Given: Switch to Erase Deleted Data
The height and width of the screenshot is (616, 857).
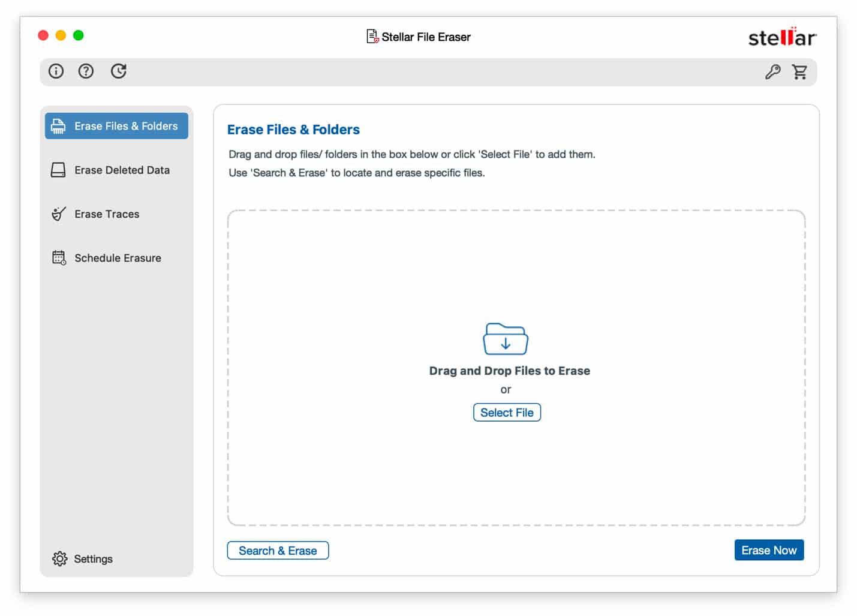Looking at the screenshot, I should [x=116, y=170].
